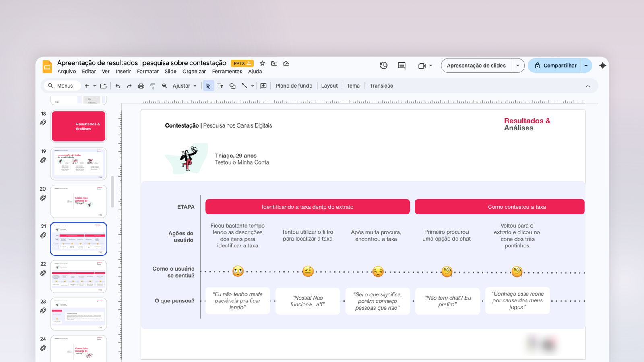Open the version history icon
The width and height of the screenshot is (644, 362).
coord(383,65)
